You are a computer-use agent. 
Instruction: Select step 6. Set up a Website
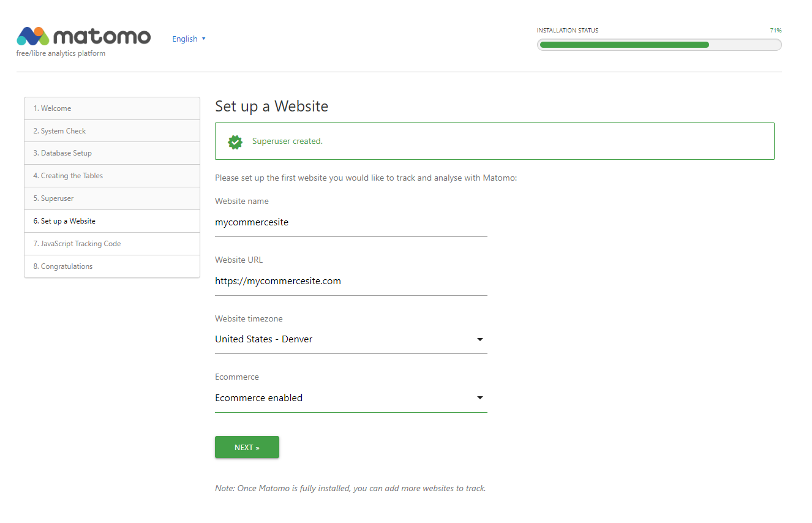click(112, 221)
